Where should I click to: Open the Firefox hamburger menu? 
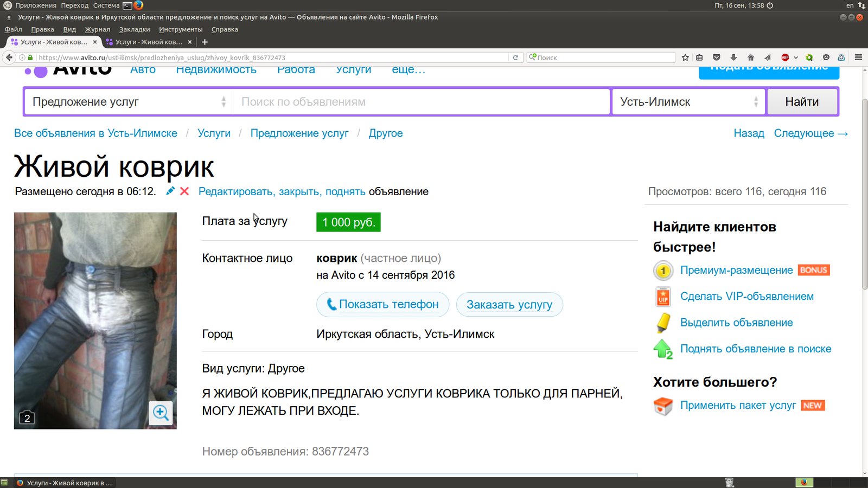click(x=858, y=57)
